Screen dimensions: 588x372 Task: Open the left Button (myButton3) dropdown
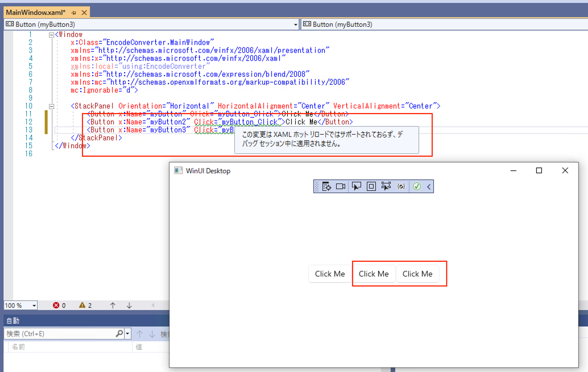pos(295,25)
